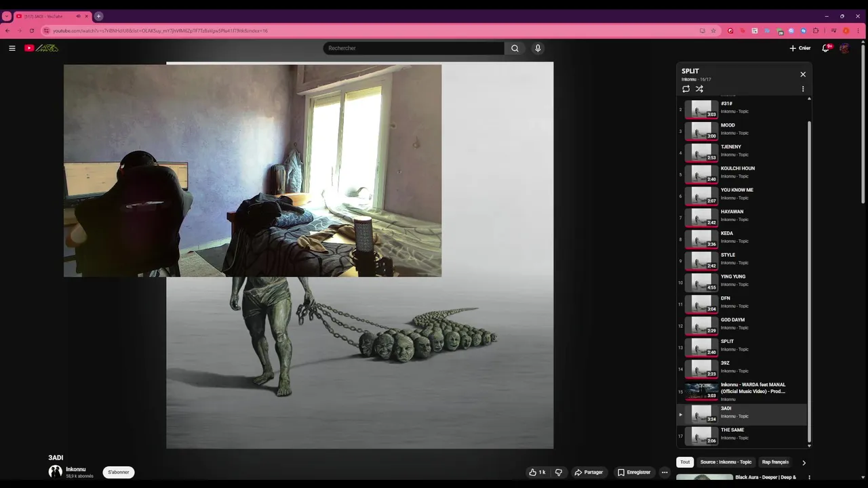
Task: Open the playlist options three-dot menu
Action: tap(803, 89)
